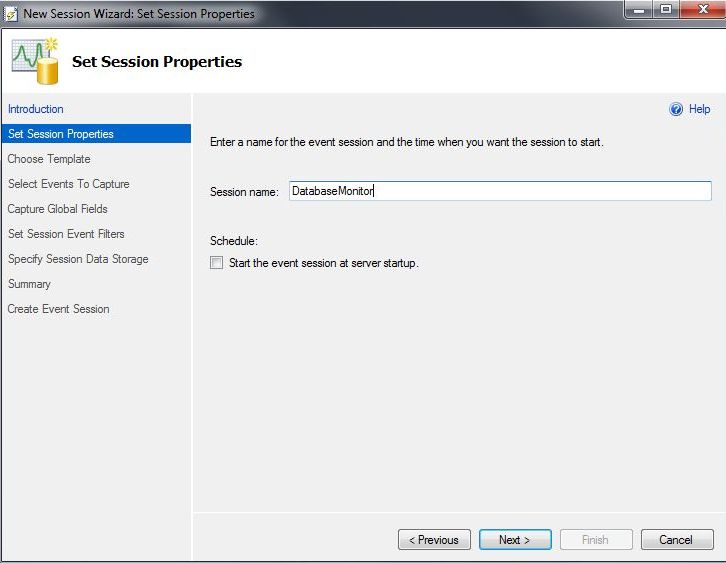Click the wizard icon in the title bar
Viewport: 726px width, 563px height.
click(11, 14)
